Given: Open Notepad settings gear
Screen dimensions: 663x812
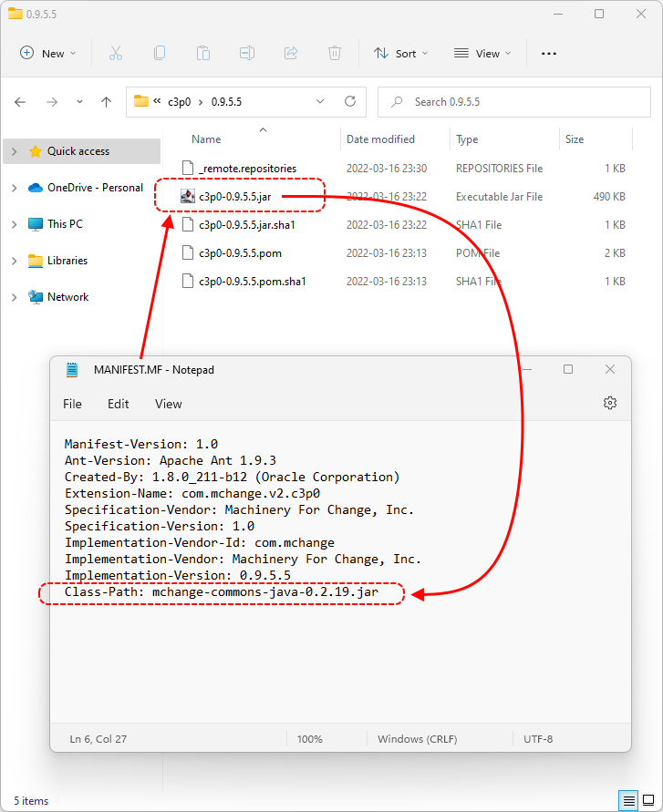Looking at the screenshot, I should point(610,403).
